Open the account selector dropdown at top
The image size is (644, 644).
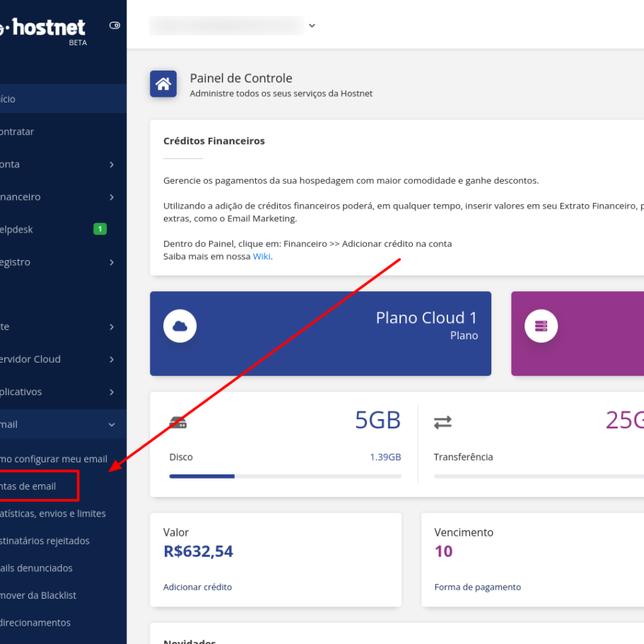[x=312, y=25]
